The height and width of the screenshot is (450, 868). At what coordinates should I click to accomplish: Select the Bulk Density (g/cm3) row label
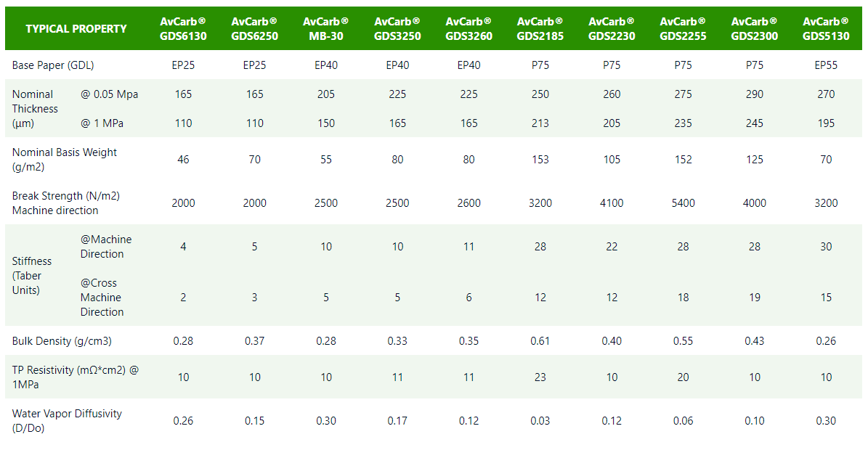pyautogui.click(x=62, y=341)
